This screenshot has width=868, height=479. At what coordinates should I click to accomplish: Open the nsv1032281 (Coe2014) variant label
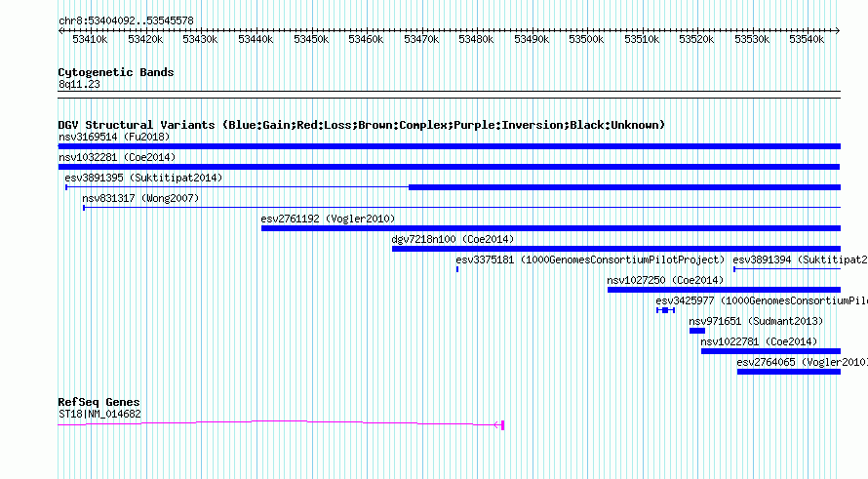[117, 157]
